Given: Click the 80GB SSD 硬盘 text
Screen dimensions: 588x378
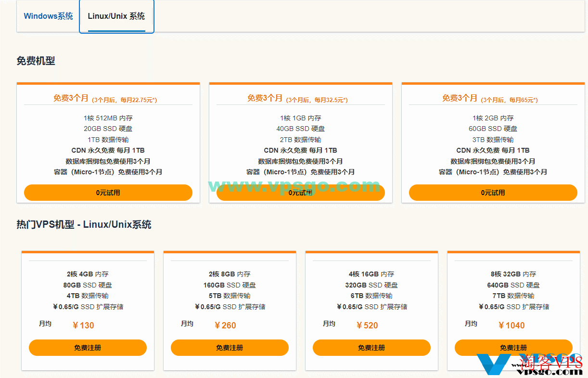Looking at the screenshot, I should [x=88, y=285].
